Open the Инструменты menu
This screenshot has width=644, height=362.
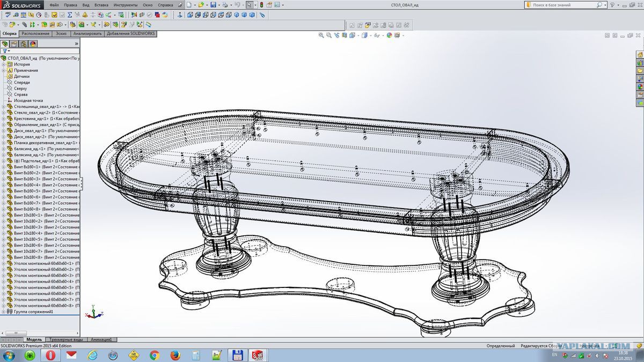point(126,5)
